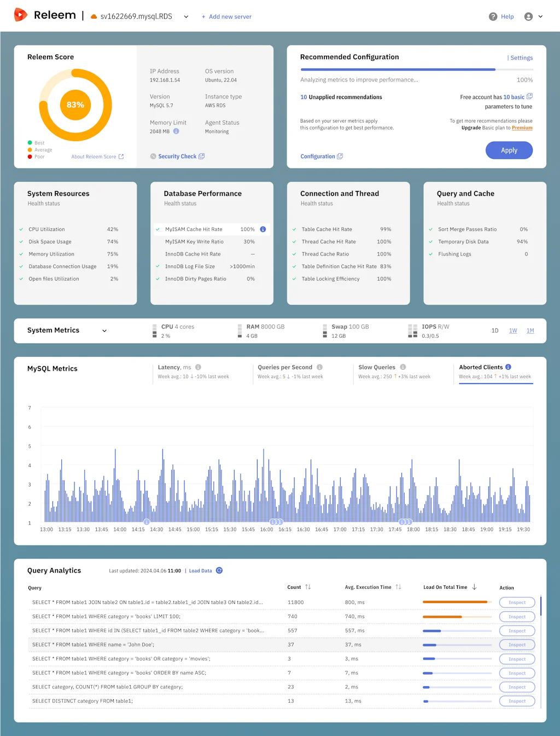Click the load bar of the top JOIN query
The image size is (560, 736).
point(456,601)
